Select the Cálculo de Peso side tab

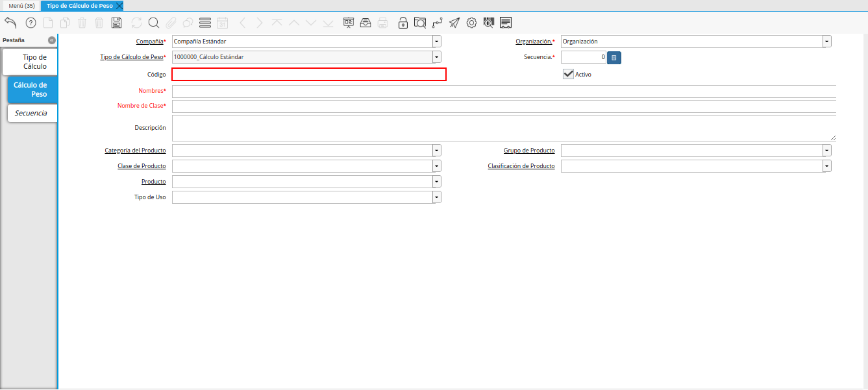(32, 90)
